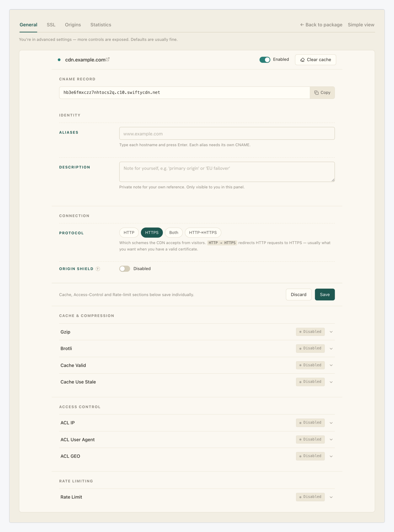Click the Origin Shield help question icon
The width and height of the screenshot is (394, 532).
pos(98,269)
